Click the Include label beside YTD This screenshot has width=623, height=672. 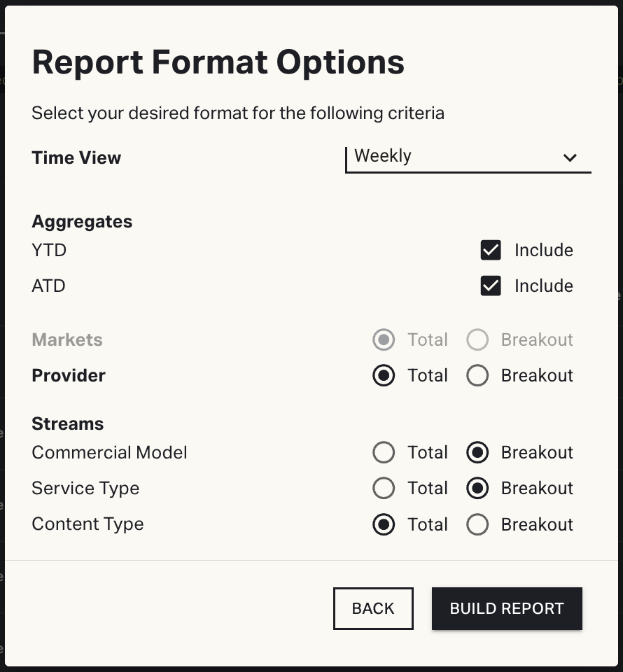[x=543, y=250]
